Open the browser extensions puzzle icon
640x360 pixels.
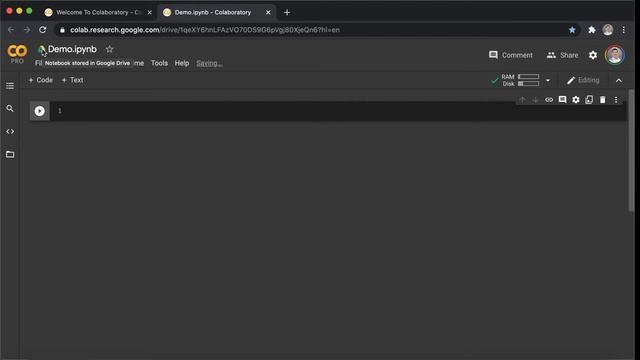pos(591,30)
